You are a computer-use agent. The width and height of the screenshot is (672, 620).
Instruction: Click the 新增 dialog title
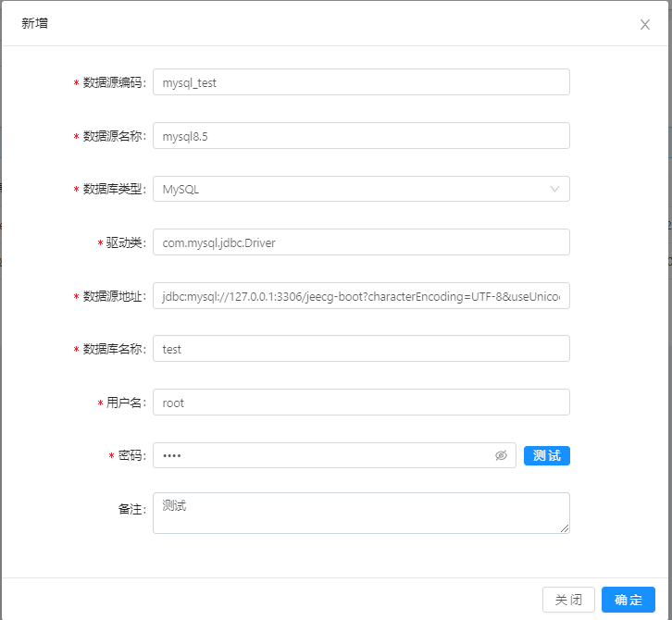pyautogui.click(x=35, y=23)
